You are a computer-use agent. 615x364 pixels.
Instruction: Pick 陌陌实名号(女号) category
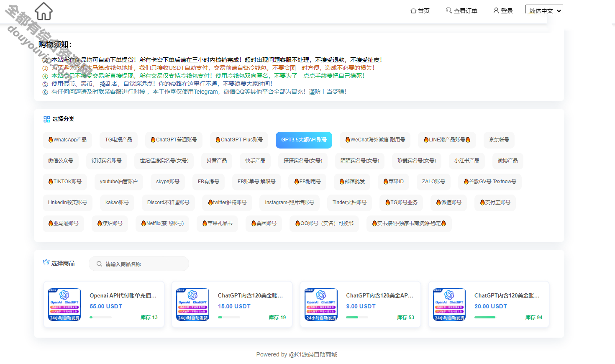coord(360,161)
